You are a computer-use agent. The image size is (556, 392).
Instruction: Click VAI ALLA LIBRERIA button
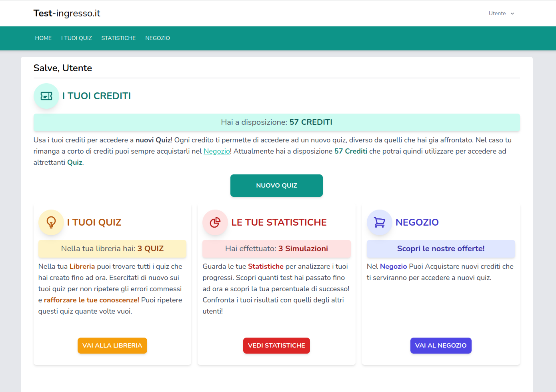point(112,346)
